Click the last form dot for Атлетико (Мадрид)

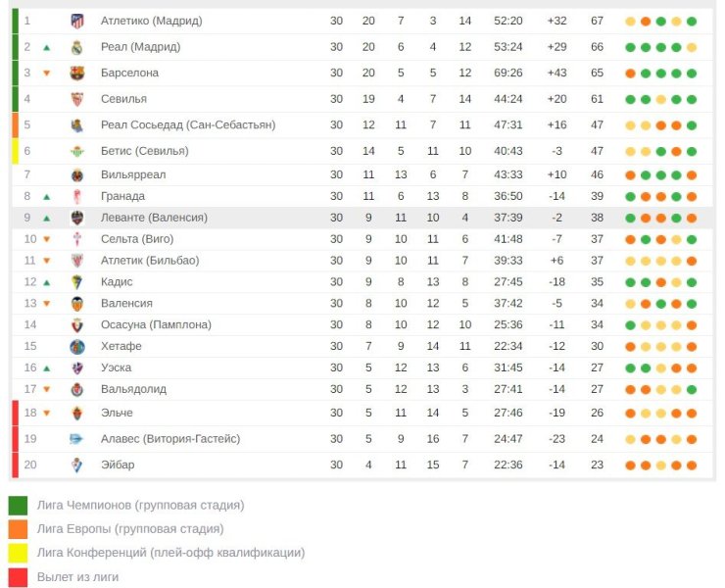click(x=692, y=22)
